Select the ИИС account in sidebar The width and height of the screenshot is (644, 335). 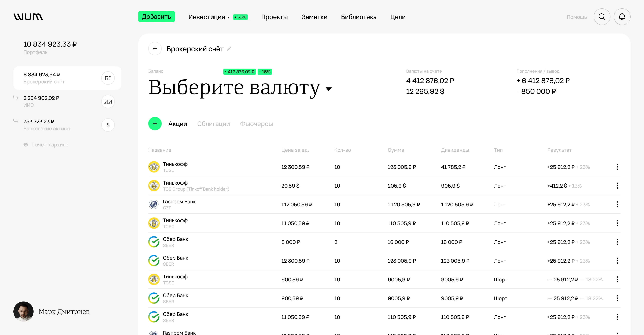click(67, 102)
